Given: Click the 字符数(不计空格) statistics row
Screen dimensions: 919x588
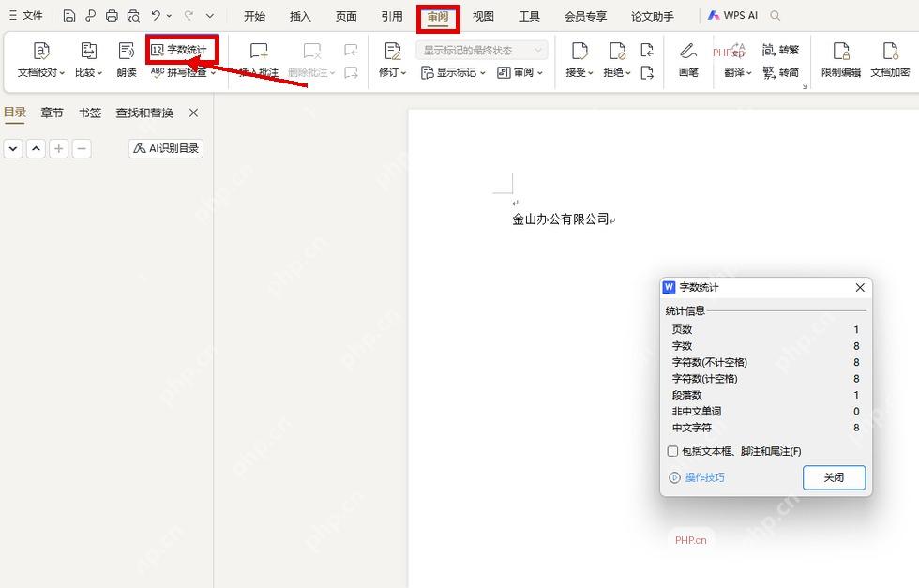Looking at the screenshot, I should tap(765, 362).
